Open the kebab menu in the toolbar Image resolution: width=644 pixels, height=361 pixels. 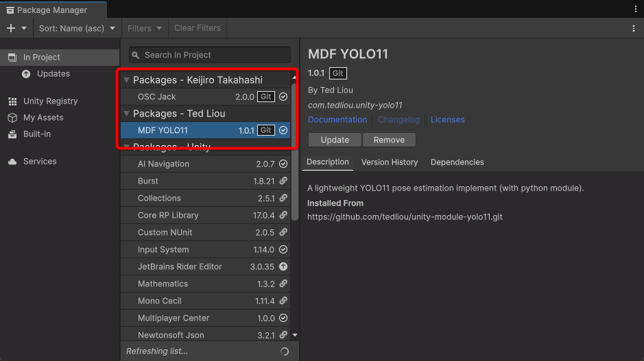pos(633,28)
